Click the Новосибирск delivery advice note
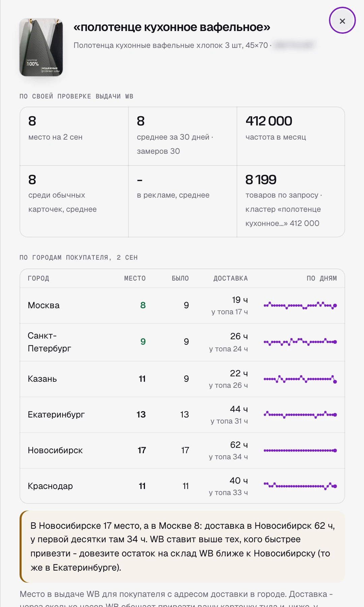The height and width of the screenshot is (607, 364). [182, 547]
